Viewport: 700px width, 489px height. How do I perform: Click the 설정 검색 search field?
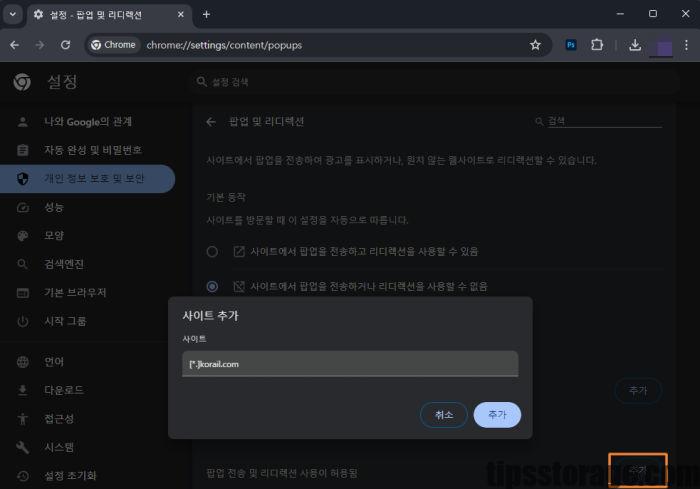tap(433, 82)
